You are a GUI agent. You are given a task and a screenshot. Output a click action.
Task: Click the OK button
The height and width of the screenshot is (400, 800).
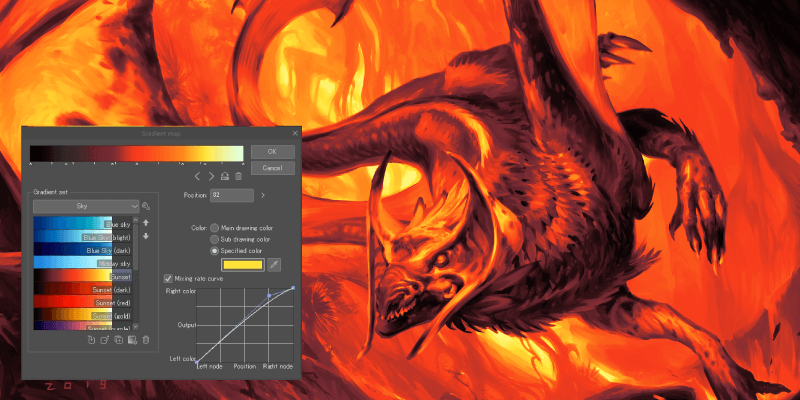point(272,152)
